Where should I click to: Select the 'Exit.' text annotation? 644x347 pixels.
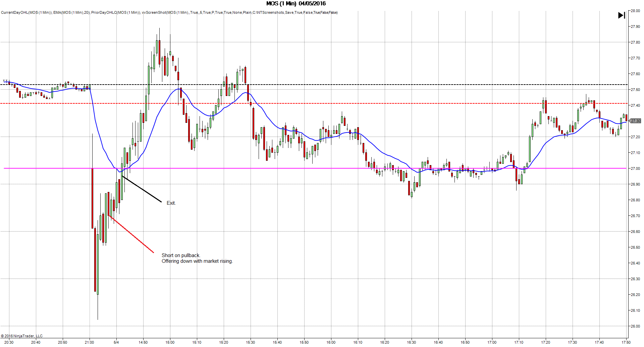(171, 203)
